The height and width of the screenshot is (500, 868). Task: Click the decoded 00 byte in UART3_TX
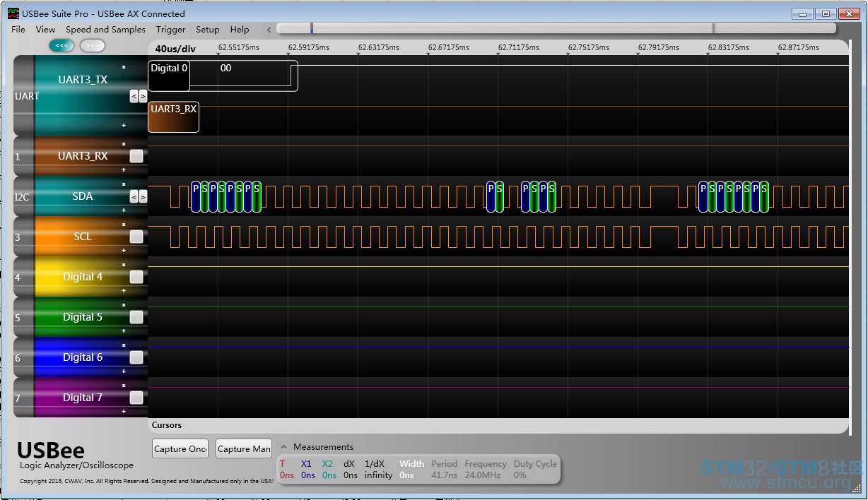click(x=225, y=69)
